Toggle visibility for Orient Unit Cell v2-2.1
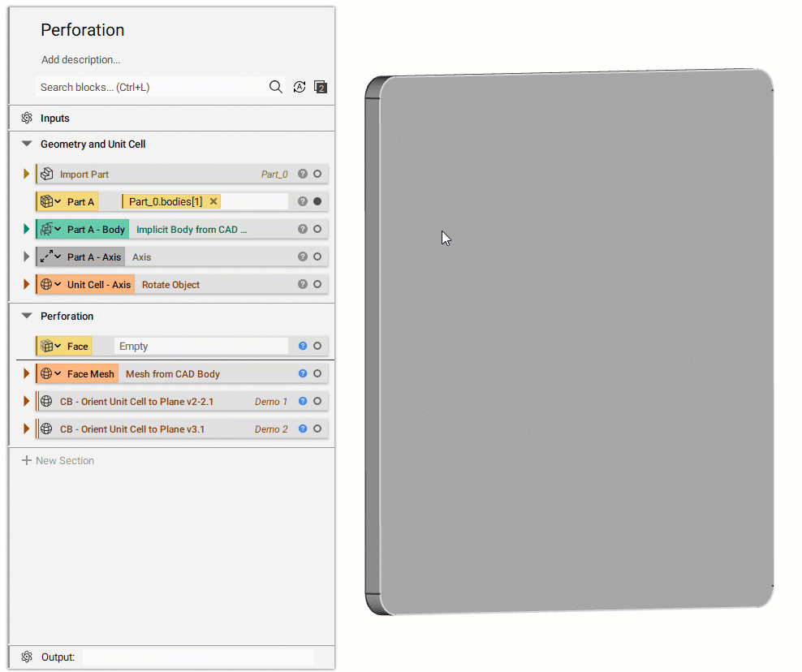 317,402
